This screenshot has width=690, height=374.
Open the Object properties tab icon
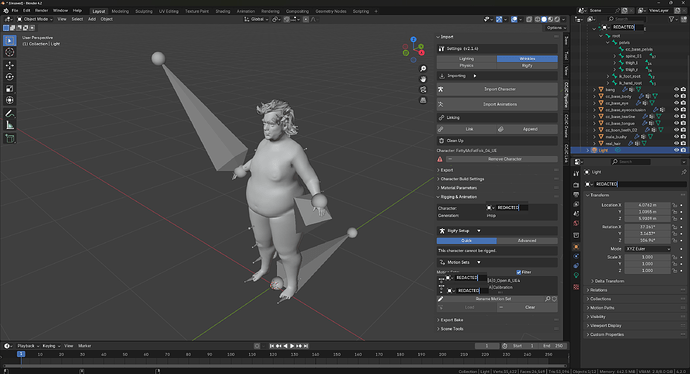(576, 247)
